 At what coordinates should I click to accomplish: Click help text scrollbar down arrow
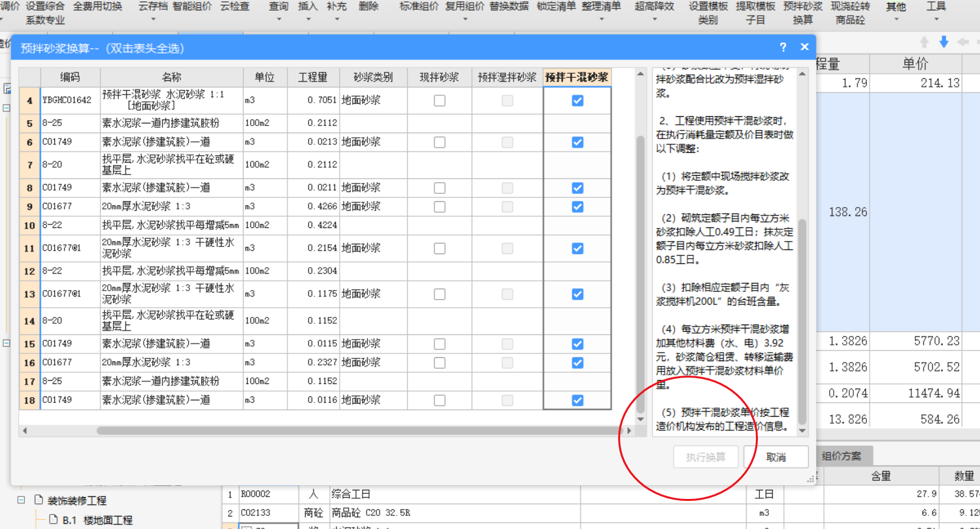pyautogui.click(x=802, y=432)
